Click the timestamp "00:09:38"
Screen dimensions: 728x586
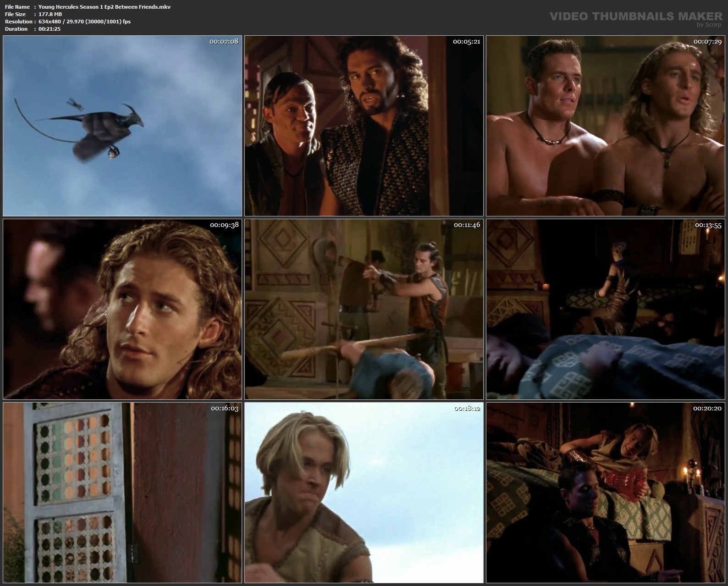tap(224, 225)
